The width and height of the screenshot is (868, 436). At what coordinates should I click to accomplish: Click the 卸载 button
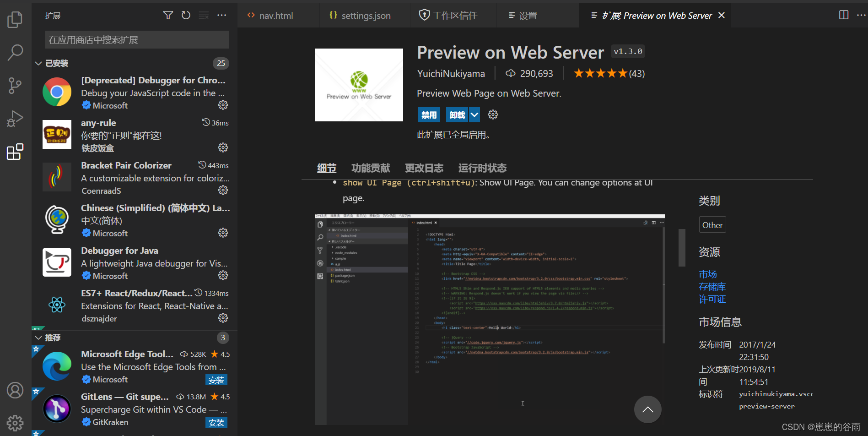[457, 115]
